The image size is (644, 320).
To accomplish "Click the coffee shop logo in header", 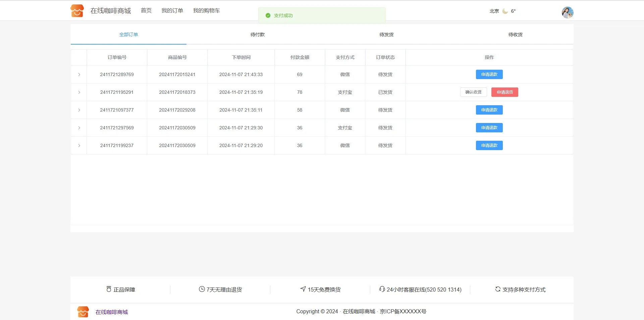I will [x=77, y=11].
